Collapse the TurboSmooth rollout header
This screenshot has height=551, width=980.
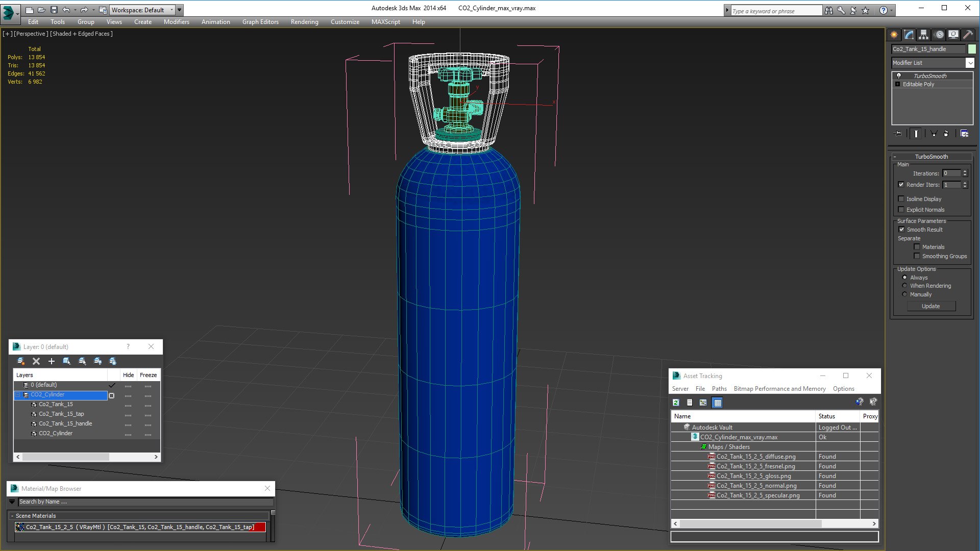932,157
